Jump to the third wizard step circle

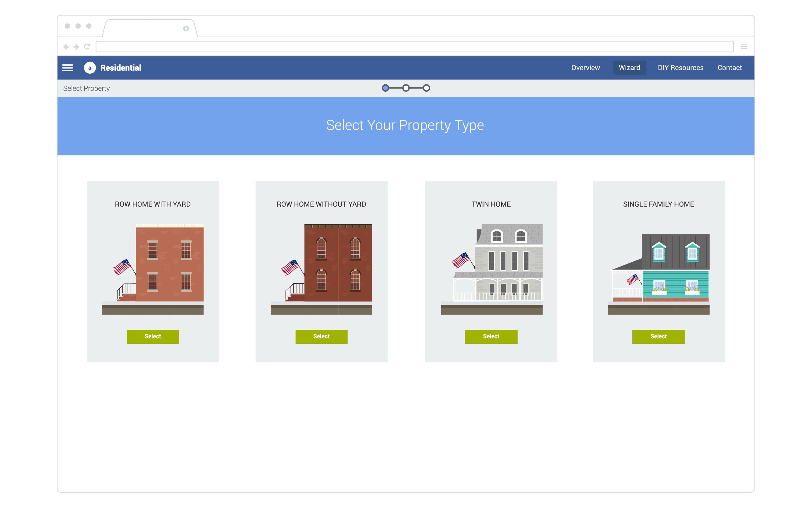426,88
